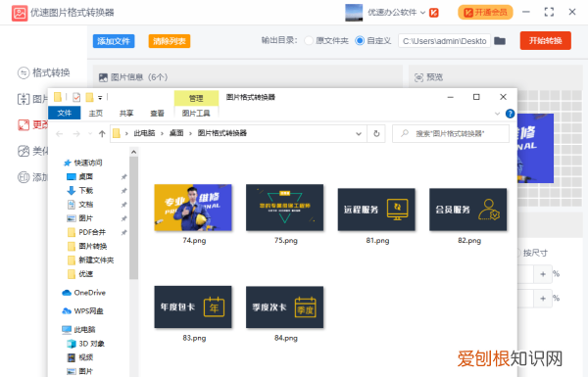Select 图片转换 folder in navigation pane
This screenshot has height=377, width=588.
point(87,246)
